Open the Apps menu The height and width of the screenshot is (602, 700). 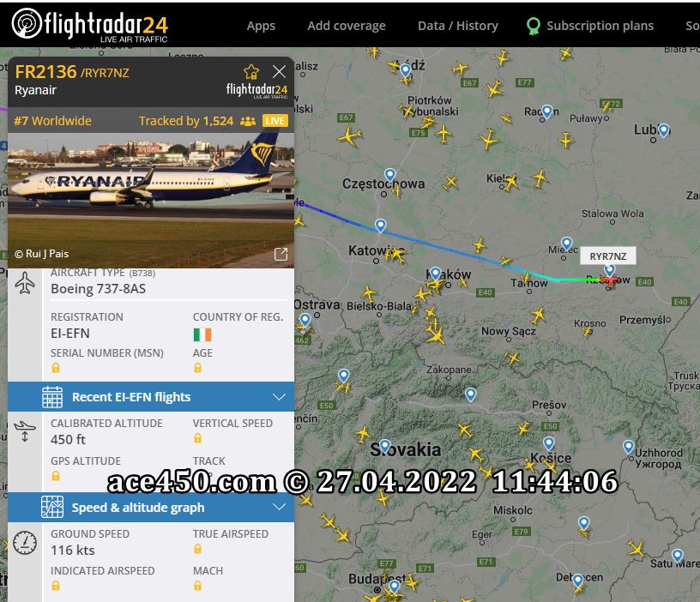(x=261, y=26)
